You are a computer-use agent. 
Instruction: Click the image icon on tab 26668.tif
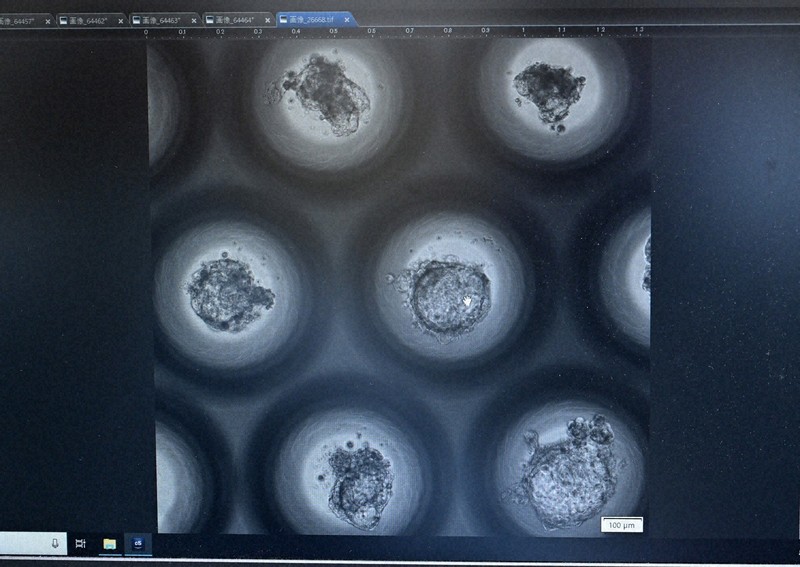pyautogui.click(x=284, y=19)
